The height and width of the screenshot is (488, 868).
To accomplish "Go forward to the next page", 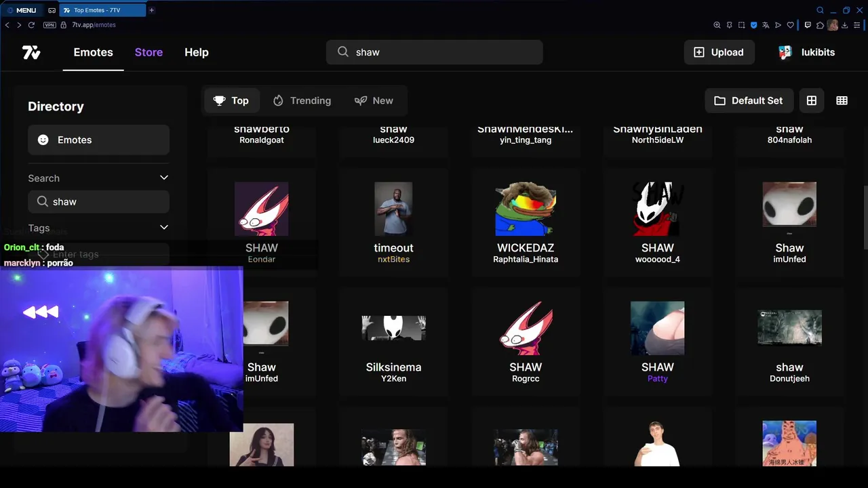I will coord(19,25).
